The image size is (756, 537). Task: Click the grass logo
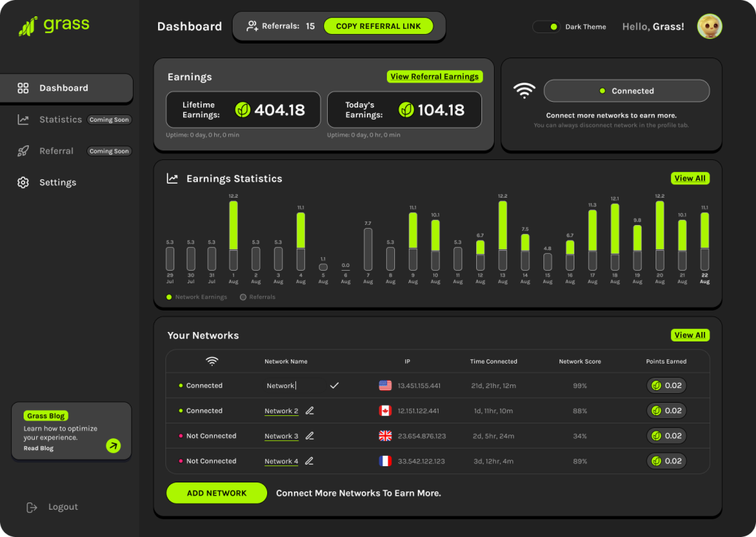click(x=54, y=25)
